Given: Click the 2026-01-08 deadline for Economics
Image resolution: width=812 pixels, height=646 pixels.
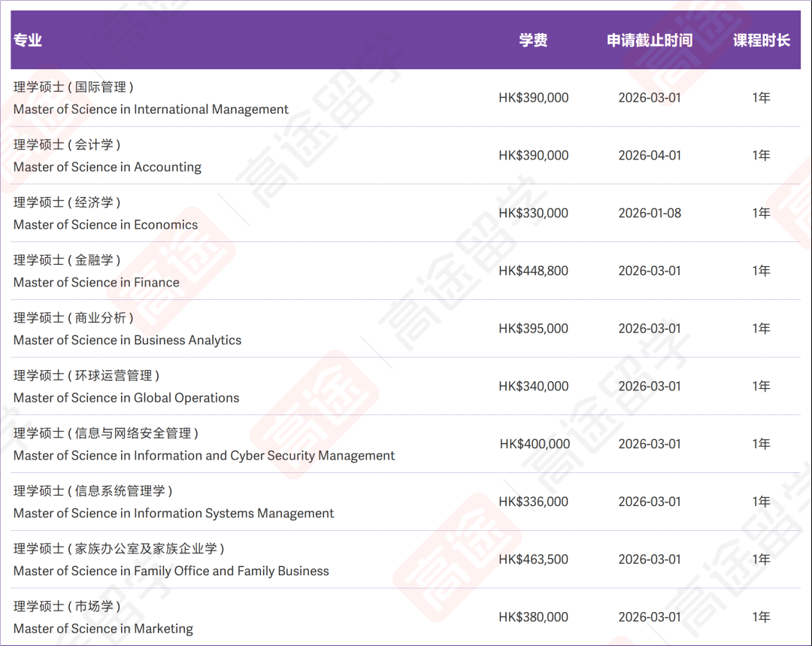Looking at the screenshot, I should point(650,213).
